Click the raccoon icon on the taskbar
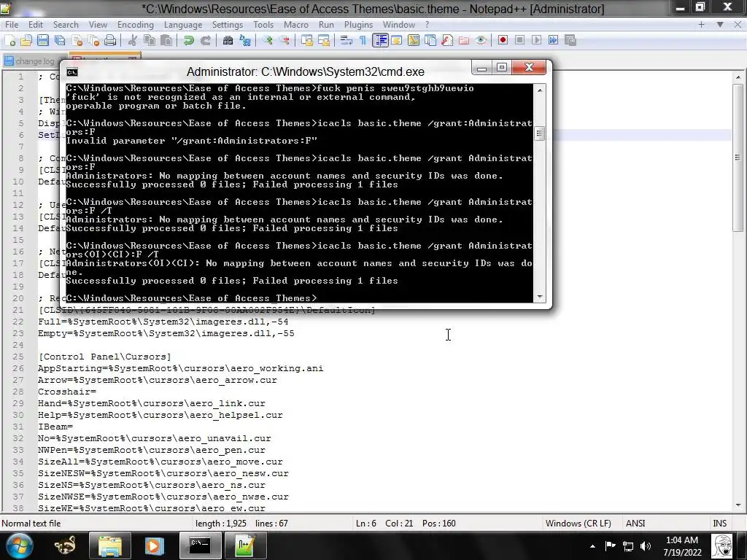This screenshot has width=747, height=560. (x=65, y=545)
